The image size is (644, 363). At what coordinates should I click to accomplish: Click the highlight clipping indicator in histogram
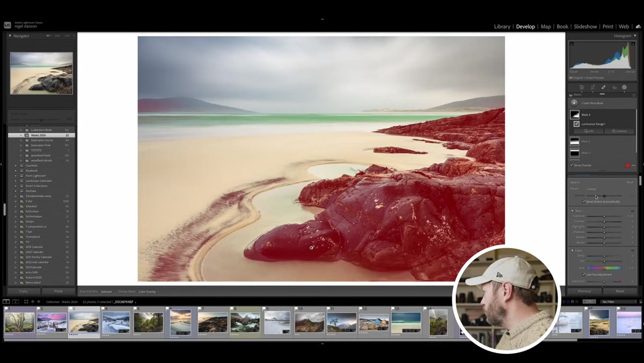pyautogui.click(x=634, y=42)
